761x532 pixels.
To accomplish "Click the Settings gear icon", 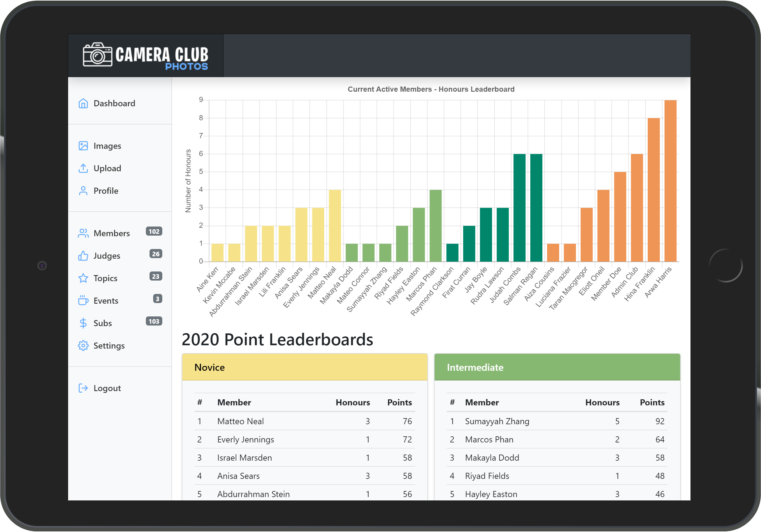I will (x=83, y=346).
